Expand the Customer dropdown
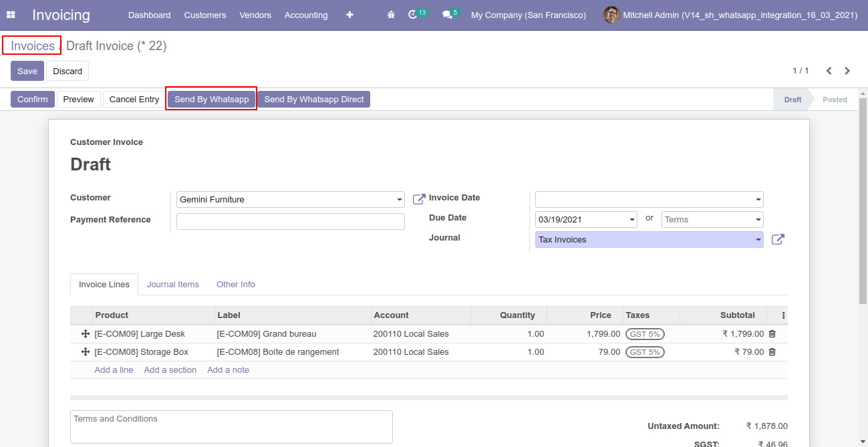Image resolution: width=868 pixels, height=447 pixels. [x=400, y=200]
